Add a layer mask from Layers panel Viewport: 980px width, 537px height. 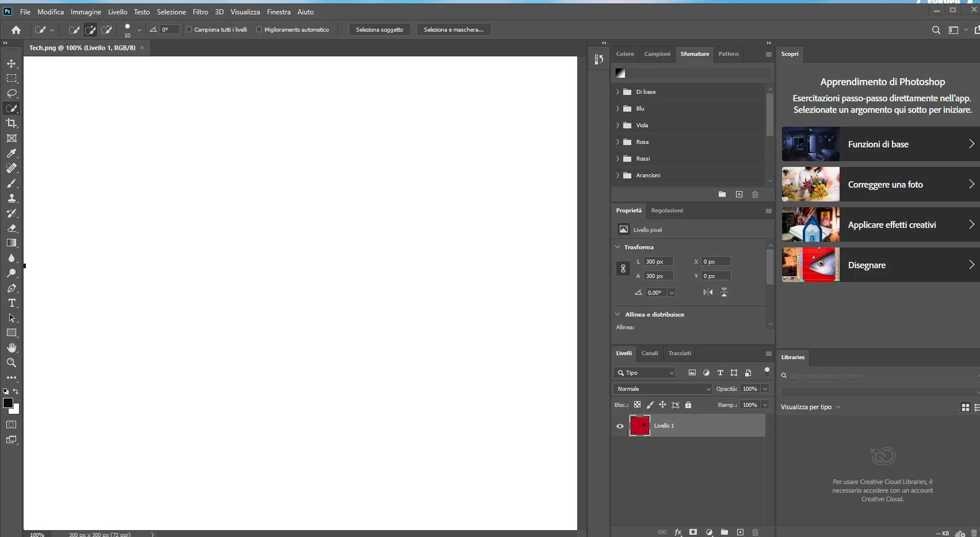click(x=693, y=532)
